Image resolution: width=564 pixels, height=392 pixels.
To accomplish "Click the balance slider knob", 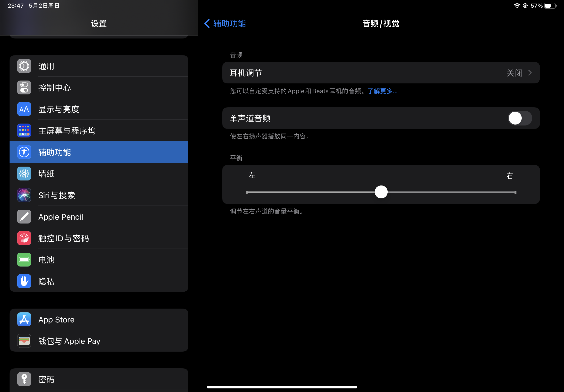I will pos(381,192).
